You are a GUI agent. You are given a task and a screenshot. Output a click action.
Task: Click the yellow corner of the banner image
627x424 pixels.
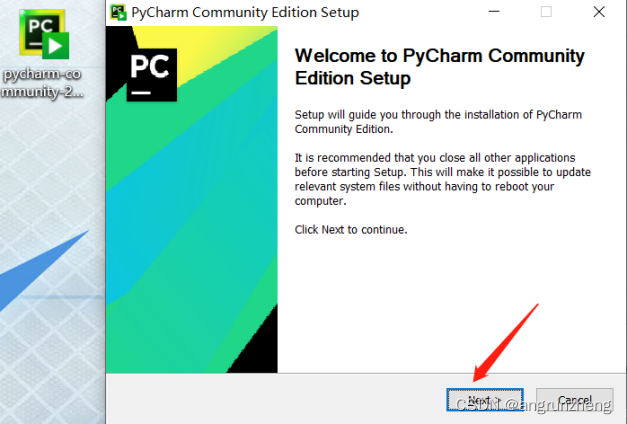click(x=208, y=50)
